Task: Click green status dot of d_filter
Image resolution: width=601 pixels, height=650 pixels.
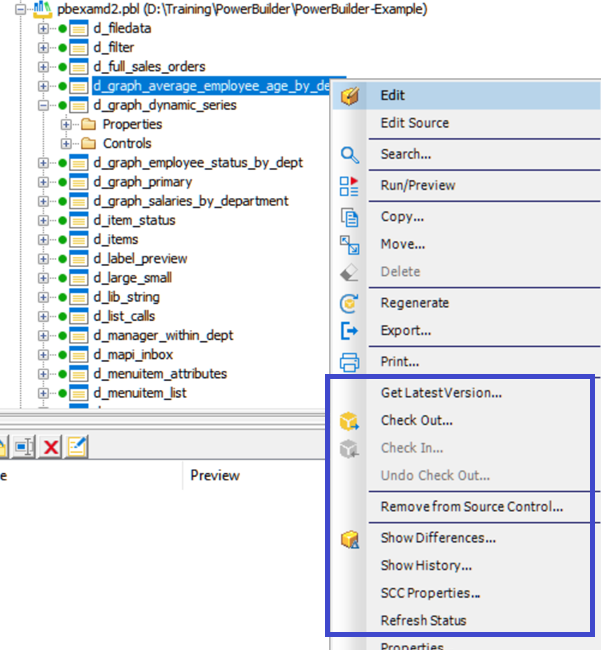Action: pos(63,48)
